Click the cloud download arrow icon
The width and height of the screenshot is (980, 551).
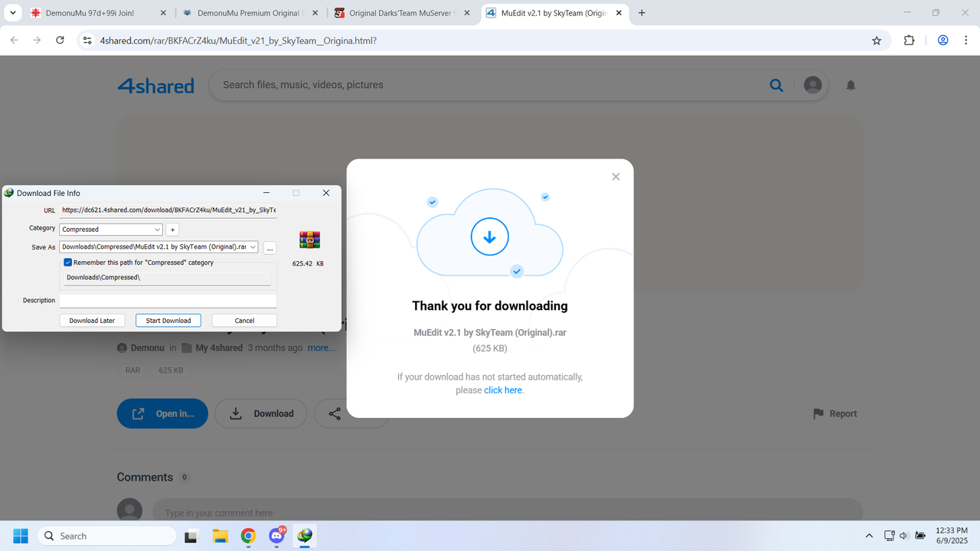(490, 237)
